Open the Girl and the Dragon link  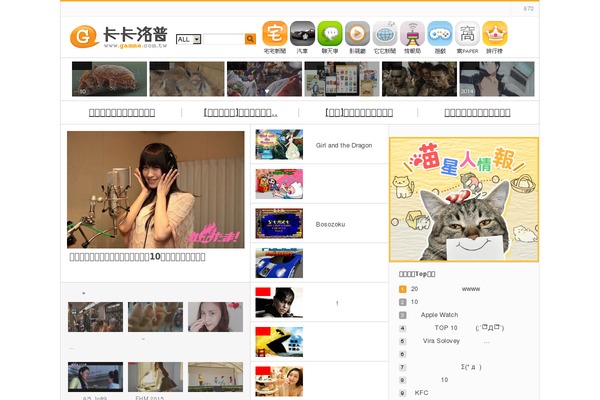pyautogui.click(x=343, y=145)
